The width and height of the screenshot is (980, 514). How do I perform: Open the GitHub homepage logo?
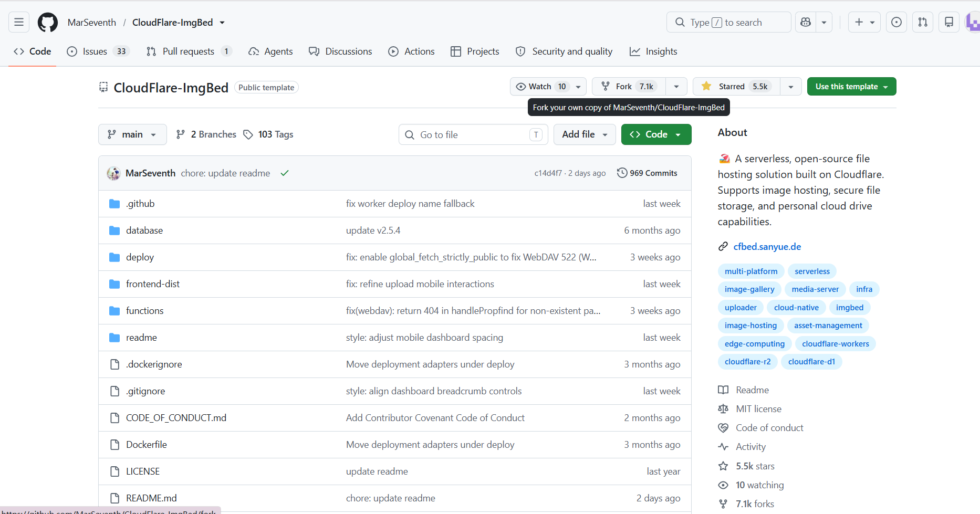click(x=48, y=23)
